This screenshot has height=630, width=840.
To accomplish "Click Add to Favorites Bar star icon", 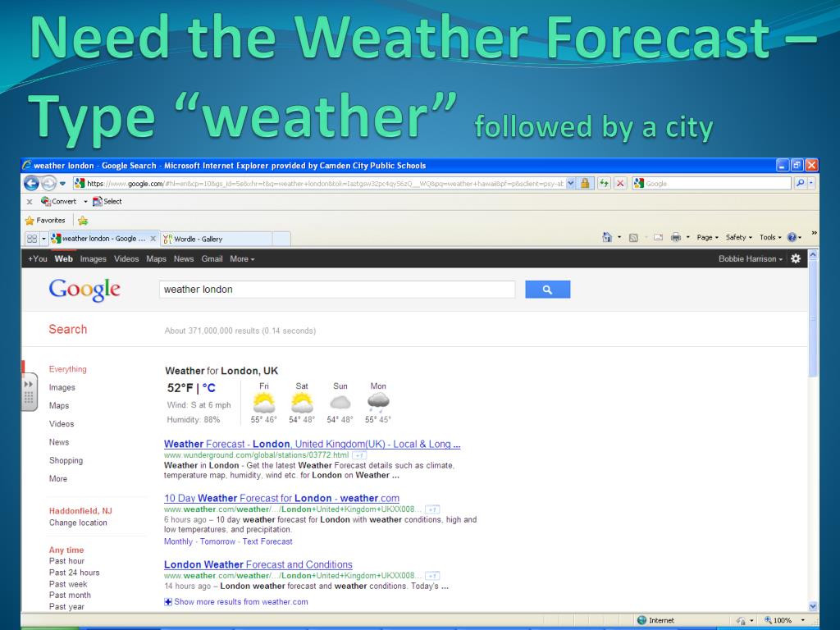I will 83,220.
